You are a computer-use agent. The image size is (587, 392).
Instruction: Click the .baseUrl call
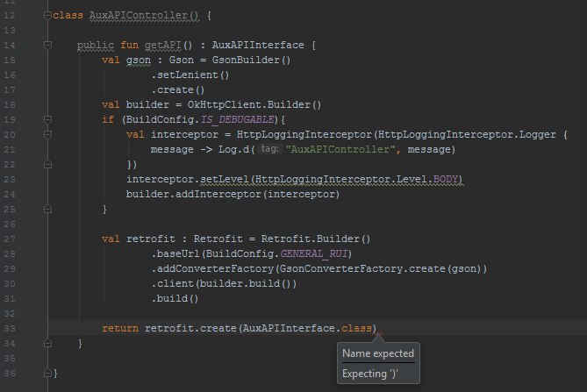(x=175, y=254)
